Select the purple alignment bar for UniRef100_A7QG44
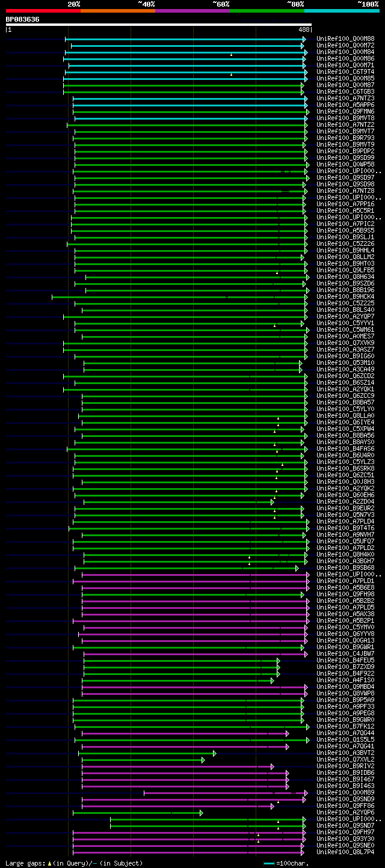This screenshot has height=868, width=385. click(x=185, y=733)
